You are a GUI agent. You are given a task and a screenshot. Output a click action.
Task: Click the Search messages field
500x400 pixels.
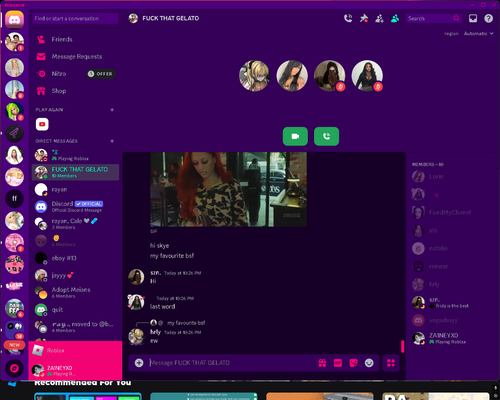click(433, 18)
